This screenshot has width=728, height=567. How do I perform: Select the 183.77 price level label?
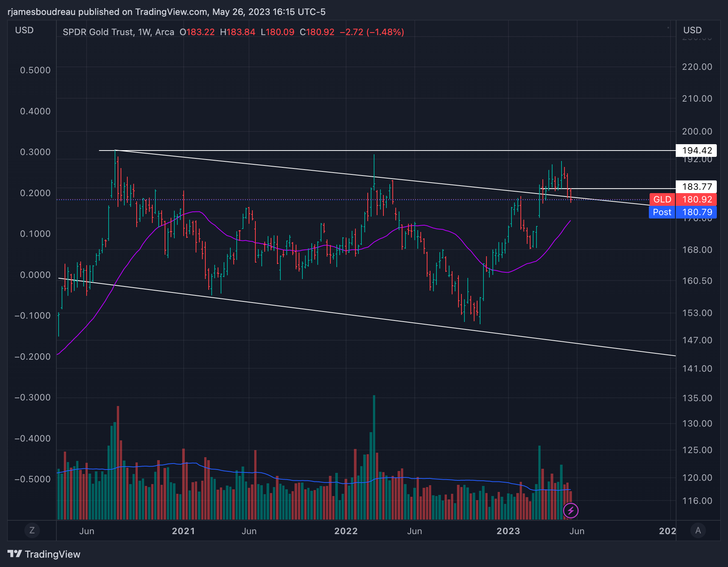point(696,187)
